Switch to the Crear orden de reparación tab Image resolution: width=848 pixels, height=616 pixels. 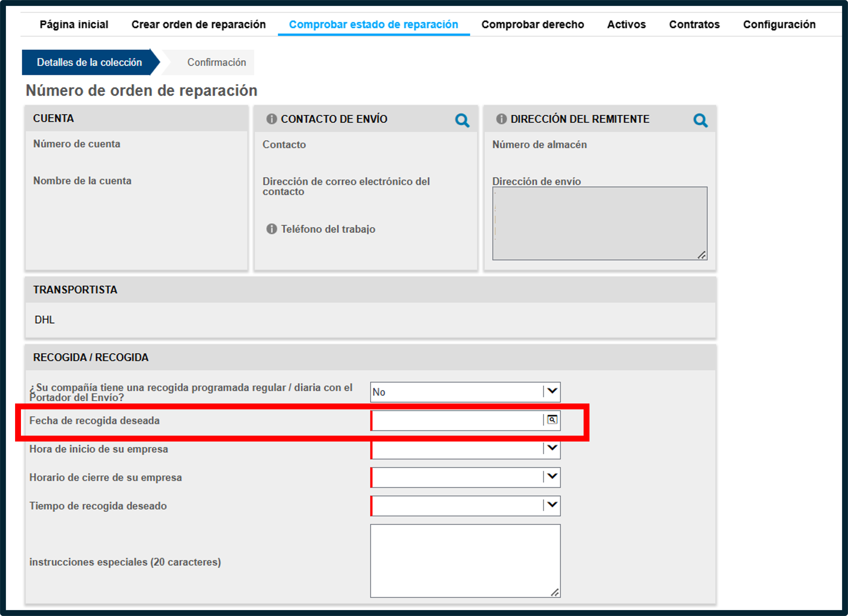[198, 25]
